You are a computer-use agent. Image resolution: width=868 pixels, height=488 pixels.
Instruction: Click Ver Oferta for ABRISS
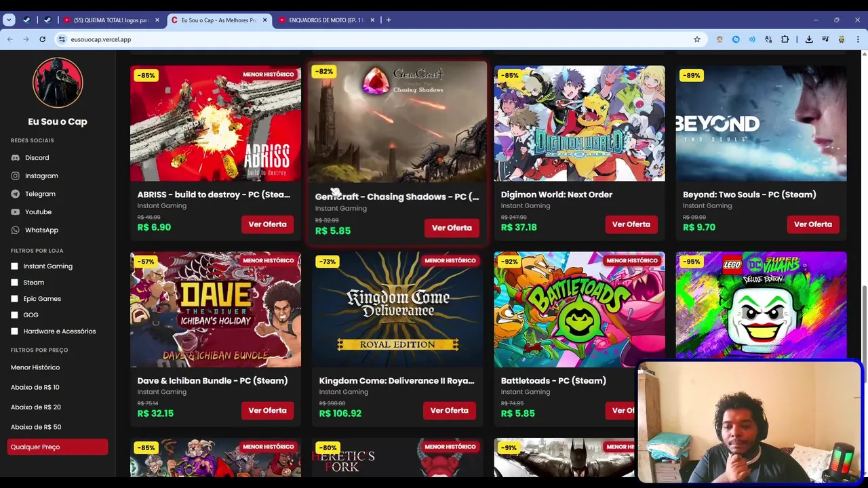[267, 224]
